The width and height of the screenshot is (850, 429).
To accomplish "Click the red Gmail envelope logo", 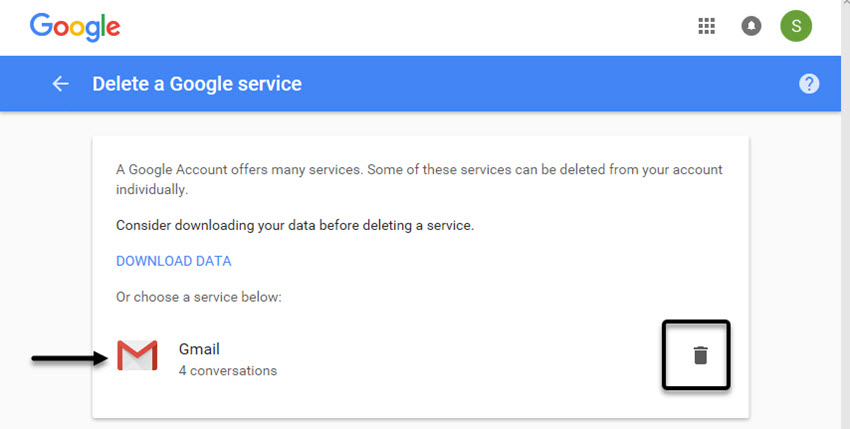I will pos(137,355).
